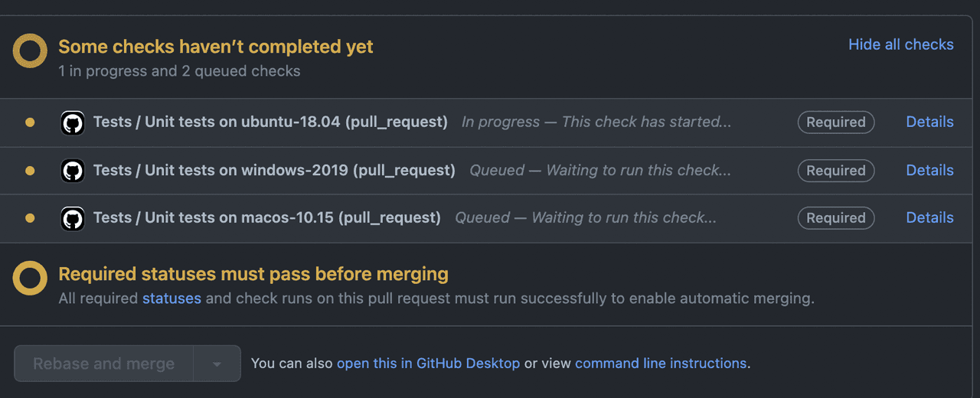This screenshot has width=980, height=398.
Task: Click GitHub logo beside ubuntu-18.04 unit tests
Action: point(73,122)
